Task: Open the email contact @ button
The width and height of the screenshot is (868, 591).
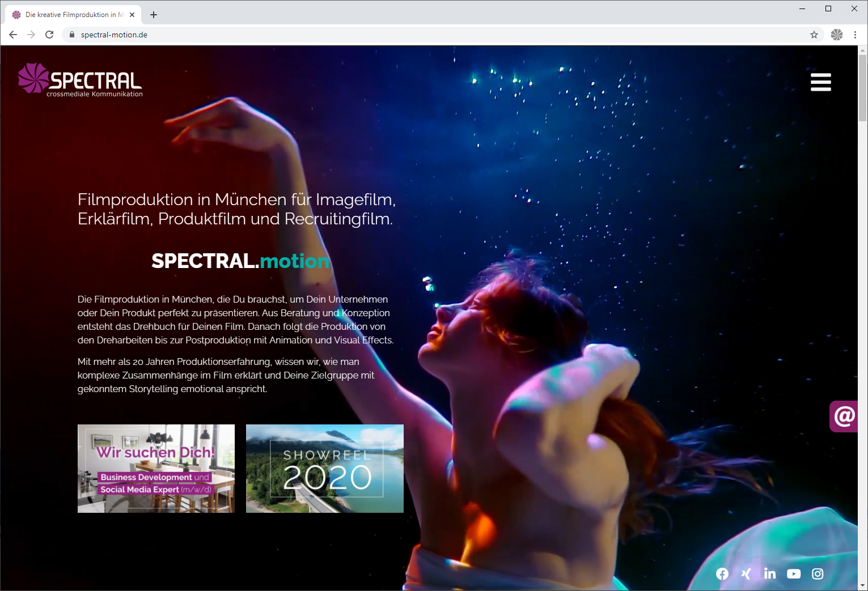Action: point(844,416)
